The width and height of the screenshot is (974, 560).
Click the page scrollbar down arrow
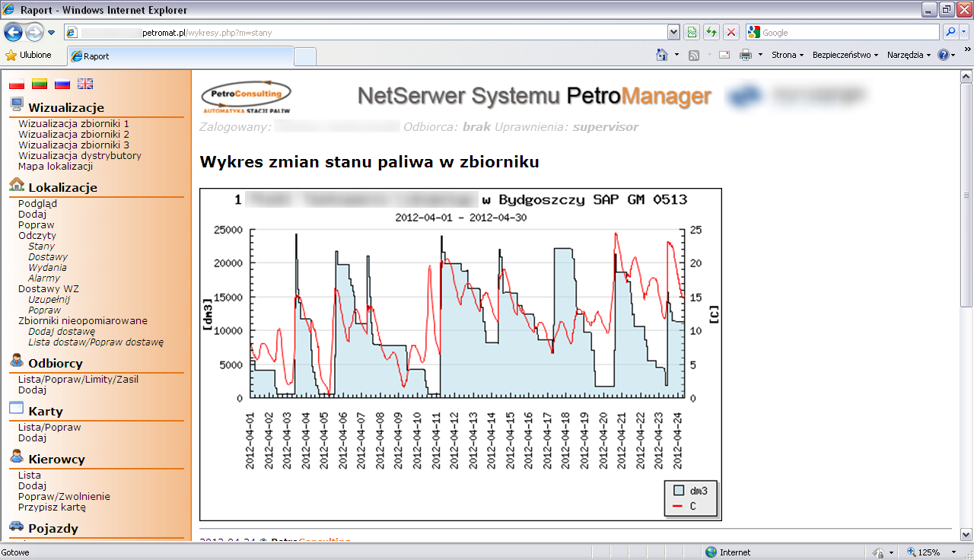pos(966,533)
